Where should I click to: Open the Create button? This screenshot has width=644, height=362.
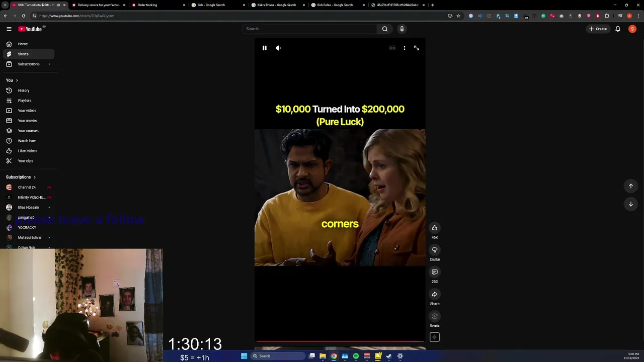[598, 29]
